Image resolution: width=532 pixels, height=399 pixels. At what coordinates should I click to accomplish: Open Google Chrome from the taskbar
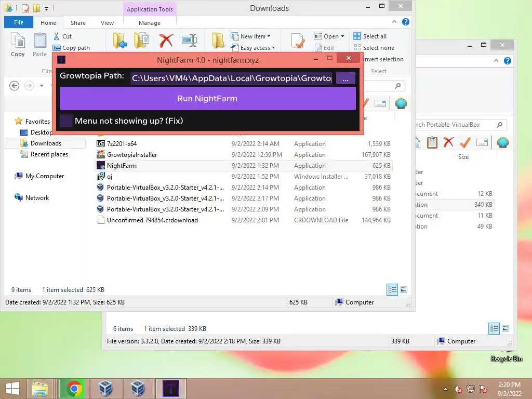coord(74,389)
